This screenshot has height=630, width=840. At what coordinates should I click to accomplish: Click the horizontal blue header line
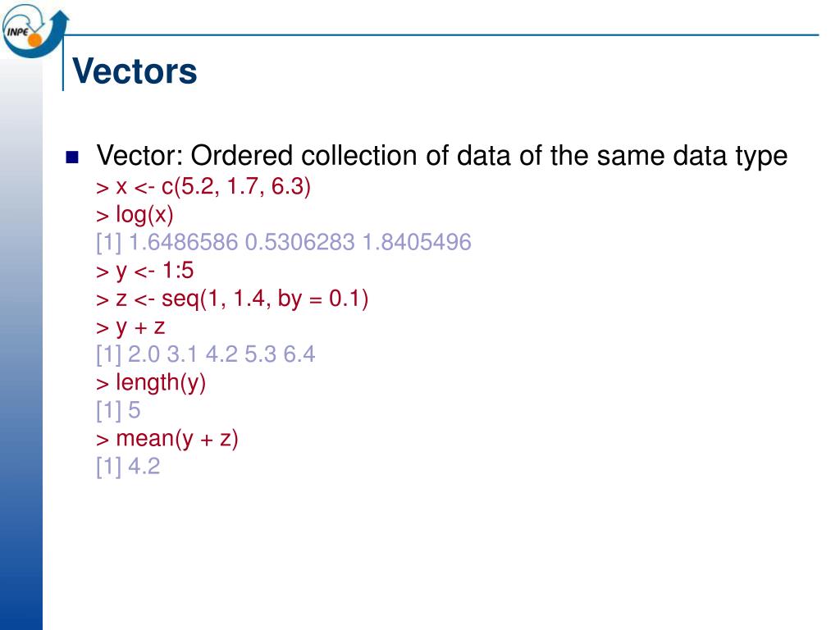[441, 35]
